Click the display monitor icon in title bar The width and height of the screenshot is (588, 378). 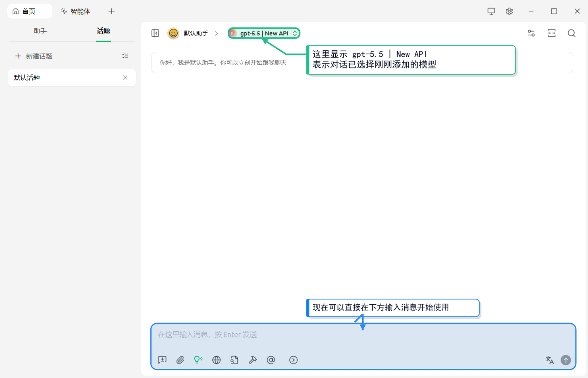(491, 11)
